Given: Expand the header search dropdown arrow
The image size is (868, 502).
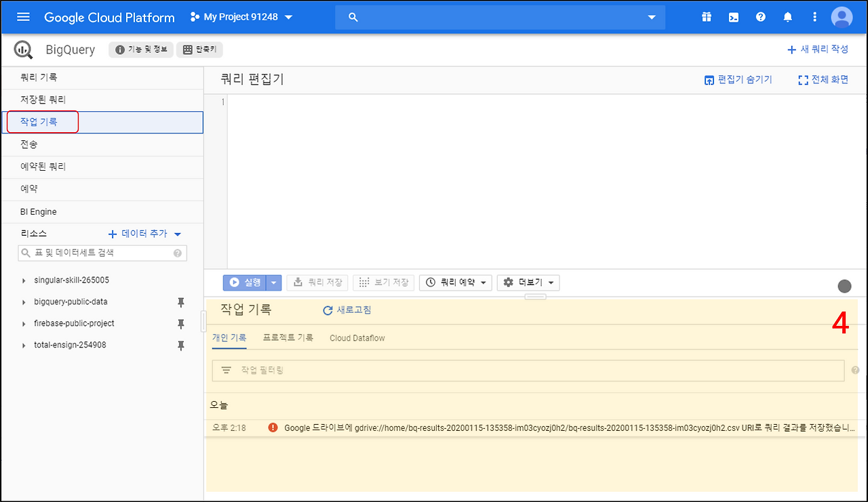Looking at the screenshot, I should coord(652,17).
